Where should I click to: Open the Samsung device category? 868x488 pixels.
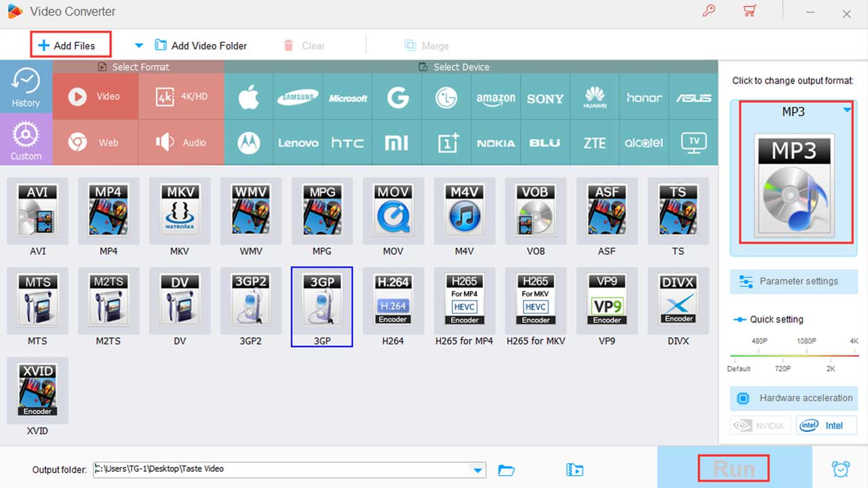[x=298, y=97]
